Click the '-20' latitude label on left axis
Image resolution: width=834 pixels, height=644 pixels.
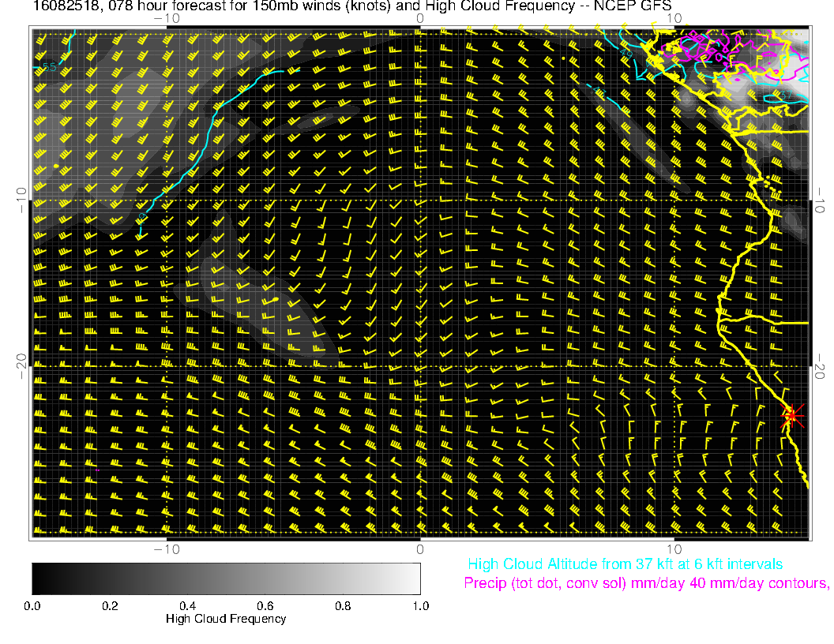tap(21, 367)
